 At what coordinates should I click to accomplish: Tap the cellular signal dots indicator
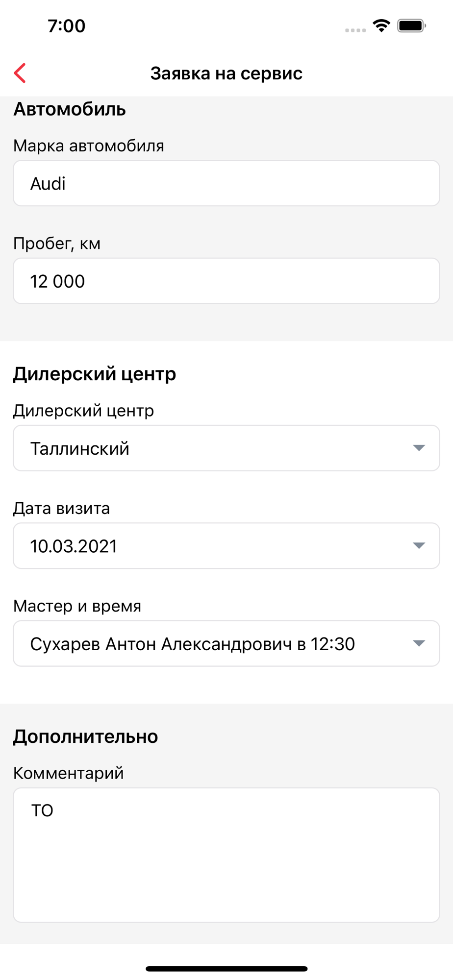pyautogui.click(x=355, y=30)
